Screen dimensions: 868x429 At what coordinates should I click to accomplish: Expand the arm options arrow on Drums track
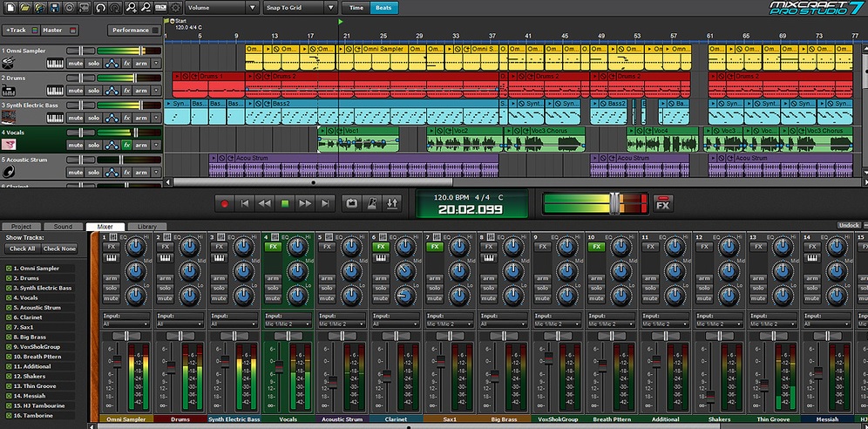(155, 91)
